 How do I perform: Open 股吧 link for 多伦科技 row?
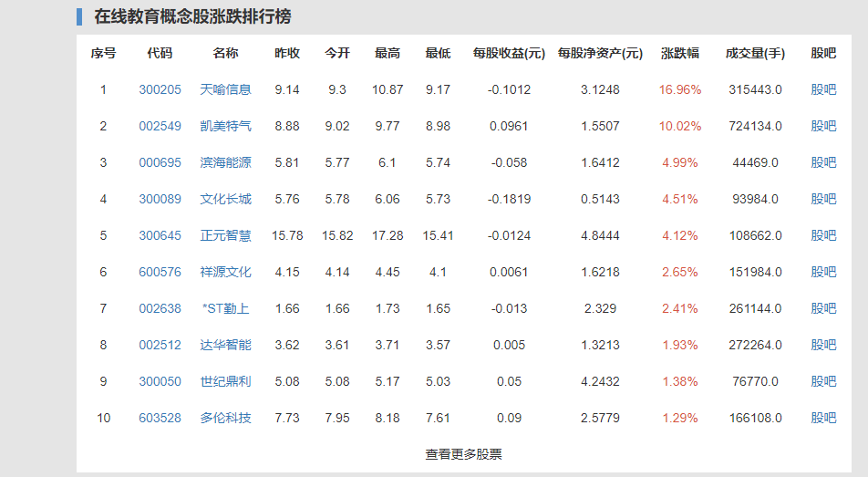823,419
